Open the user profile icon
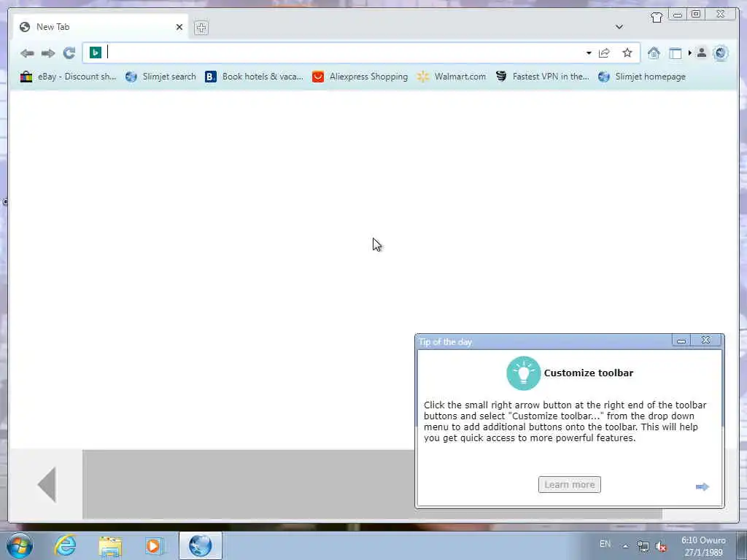This screenshot has height=560, width=747. click(701, 52)
